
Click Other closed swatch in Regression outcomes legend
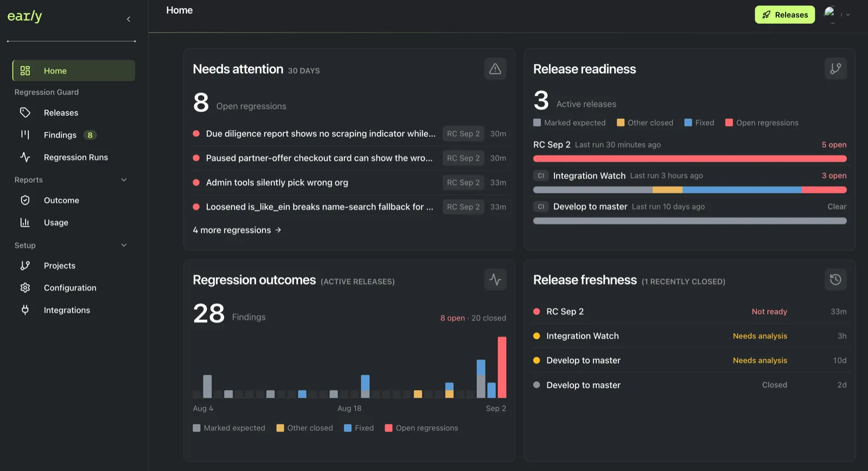(x=280, y=428)
